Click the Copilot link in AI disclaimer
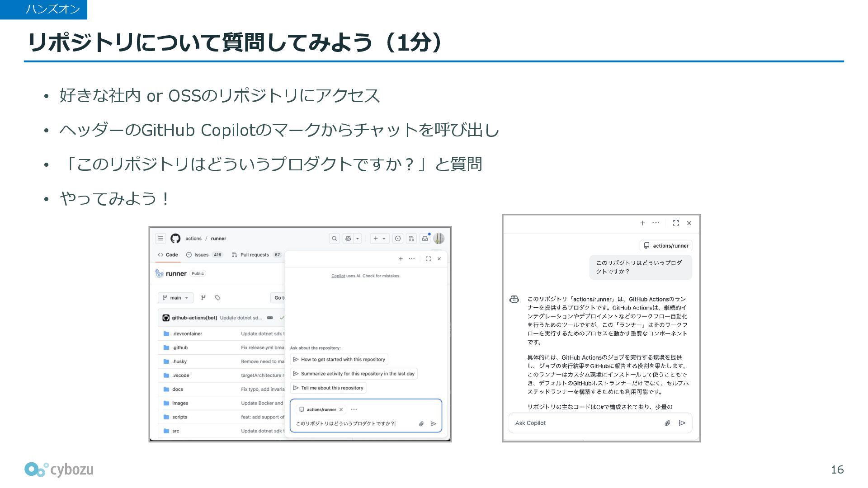The image size is (868, 488). click(x=338, y=276)
